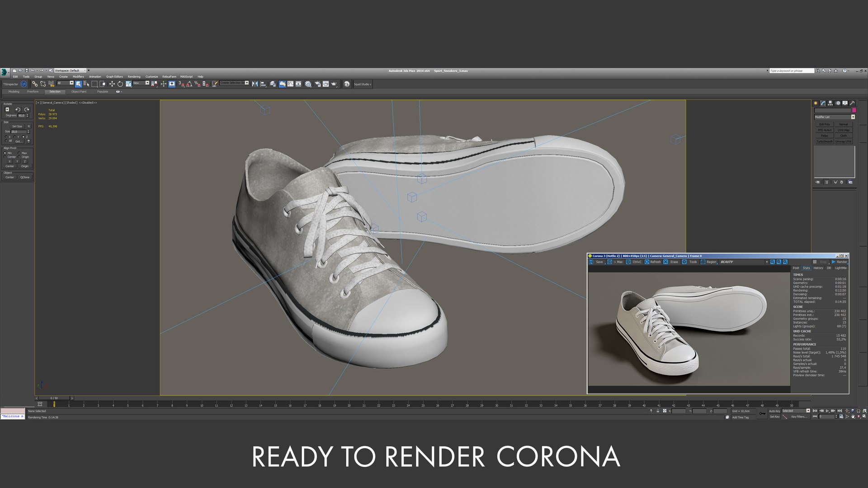Choose the Rectangular Selection Region icon
This screenshot has width=868, height=488.
(x=94, y=84)
